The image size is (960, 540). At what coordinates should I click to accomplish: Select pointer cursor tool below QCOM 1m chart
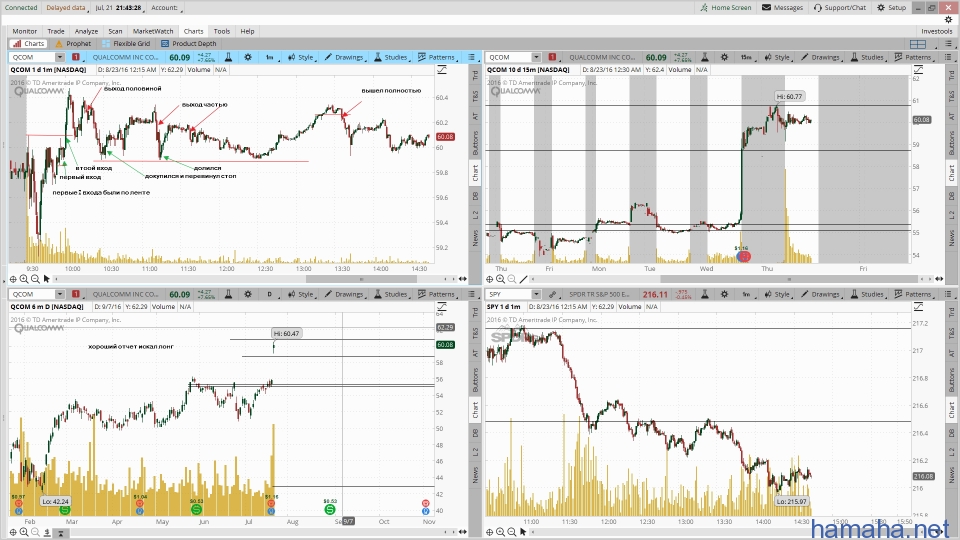pos(47,279)
